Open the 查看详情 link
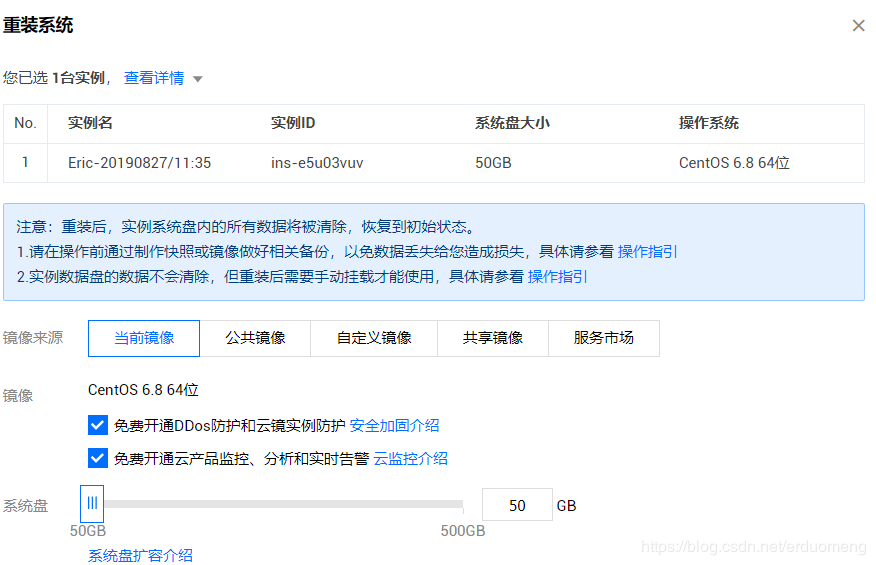The height and width of the screenshot is (565, 876). click(x=154, y=78)
